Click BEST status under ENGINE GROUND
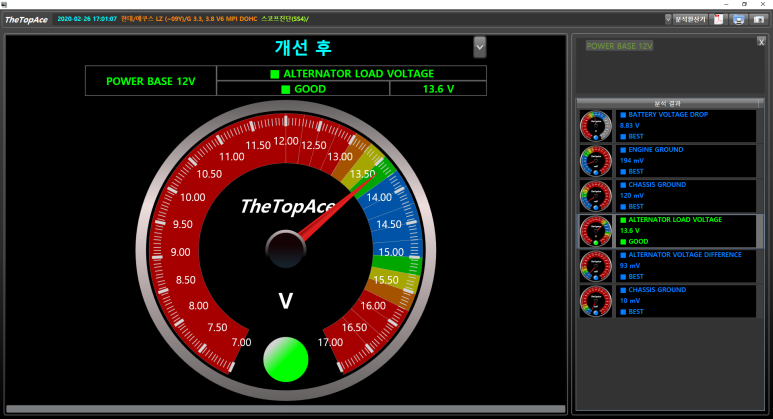This screenshot has height=419, width=773. pos(632,172)
